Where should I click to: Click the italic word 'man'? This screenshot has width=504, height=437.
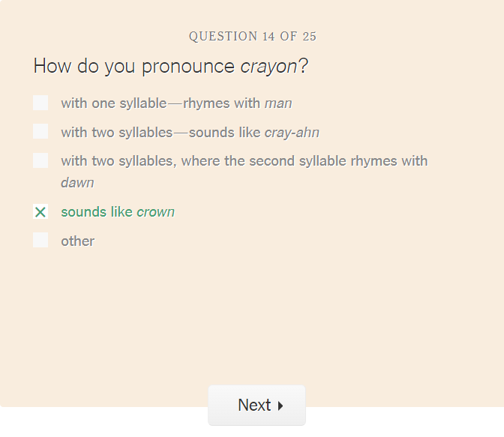pos(278,103)
